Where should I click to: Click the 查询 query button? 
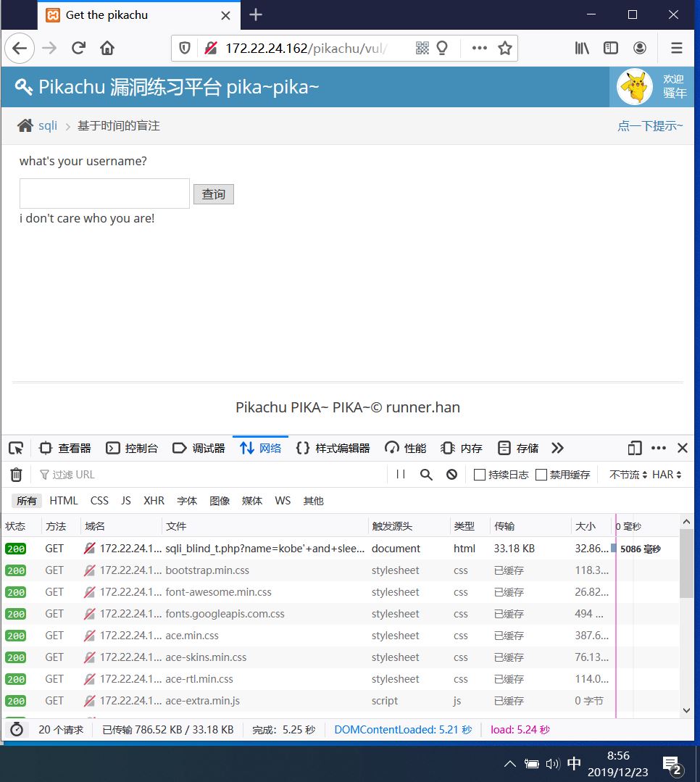coord(213,194)
